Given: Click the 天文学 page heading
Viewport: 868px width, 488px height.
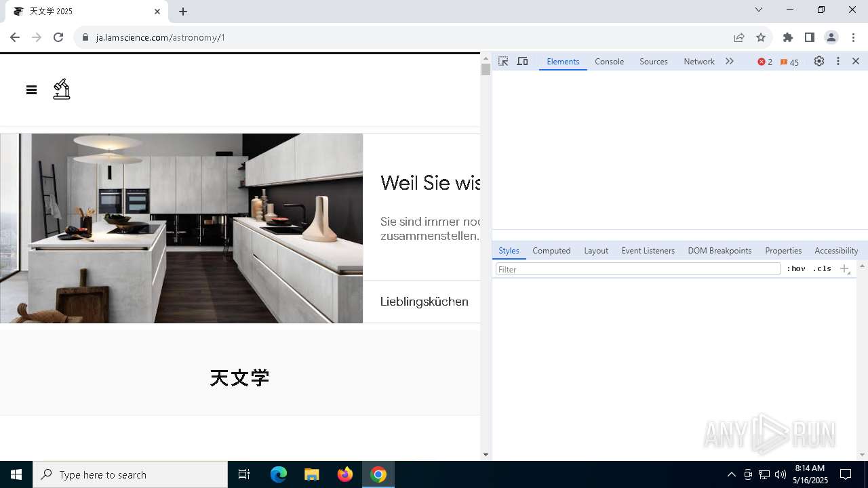Looking at the screenshot, I should 240,378.
